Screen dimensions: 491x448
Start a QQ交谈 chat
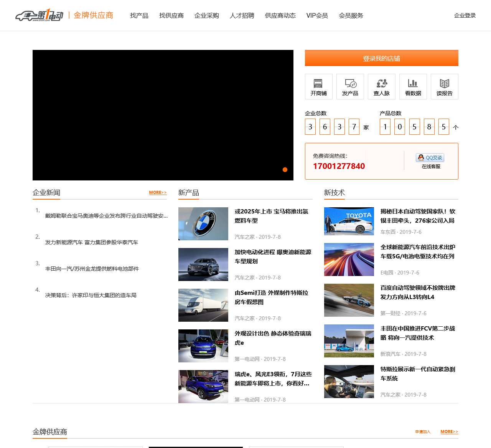tap(430, 157)
